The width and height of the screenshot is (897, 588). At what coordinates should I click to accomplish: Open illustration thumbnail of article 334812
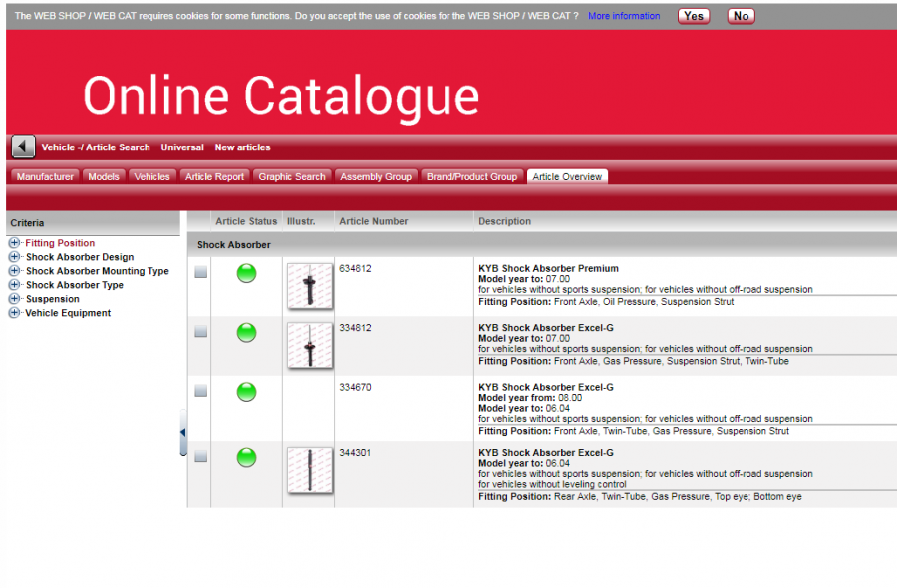309,346
